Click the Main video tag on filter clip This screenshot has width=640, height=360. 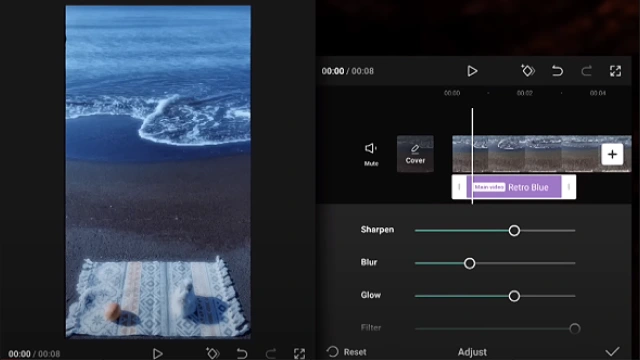[489, 187]
